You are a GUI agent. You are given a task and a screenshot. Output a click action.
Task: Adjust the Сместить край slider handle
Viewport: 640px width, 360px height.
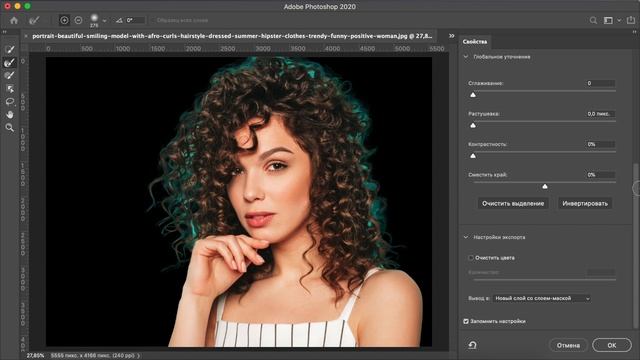coord(544,187)
